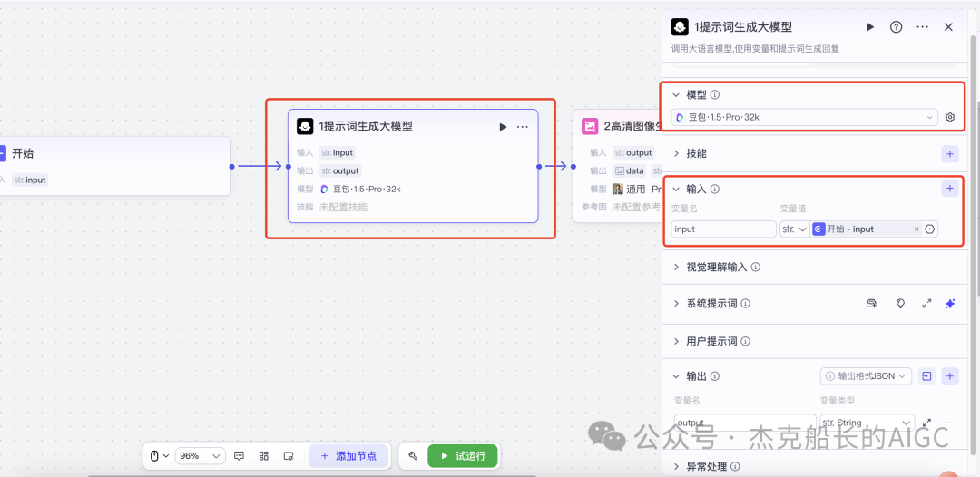The height and width of the screenshot is (477, 980).
Task: Open mouse interaction mode selector in toolbar
Action: coord(159,456)
